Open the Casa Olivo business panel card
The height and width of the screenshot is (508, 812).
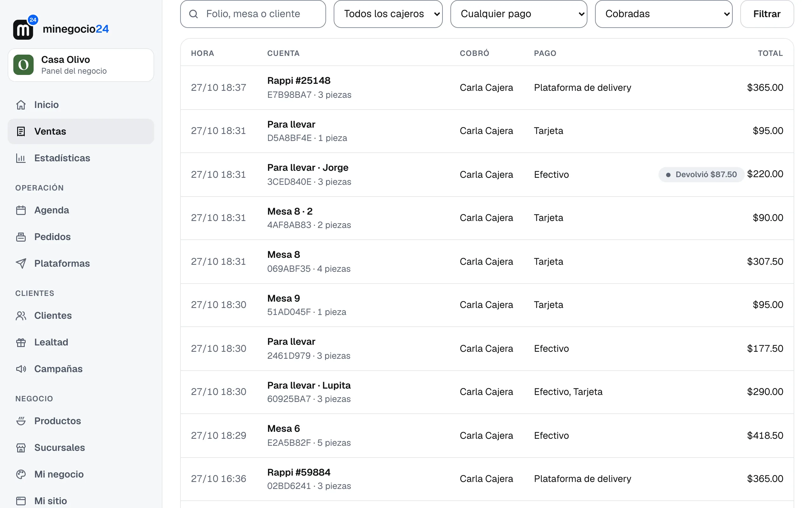(81, 65)
